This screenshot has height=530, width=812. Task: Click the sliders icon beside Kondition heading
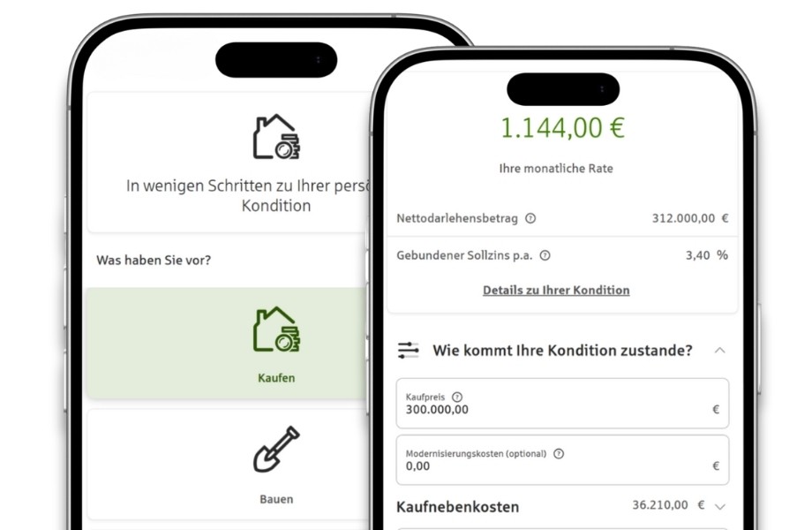408,350
